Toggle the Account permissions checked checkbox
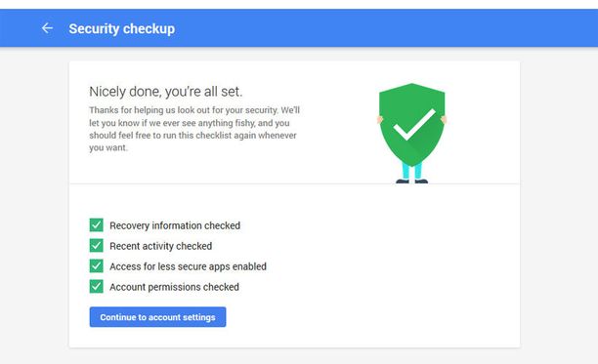 coord(97,286)
